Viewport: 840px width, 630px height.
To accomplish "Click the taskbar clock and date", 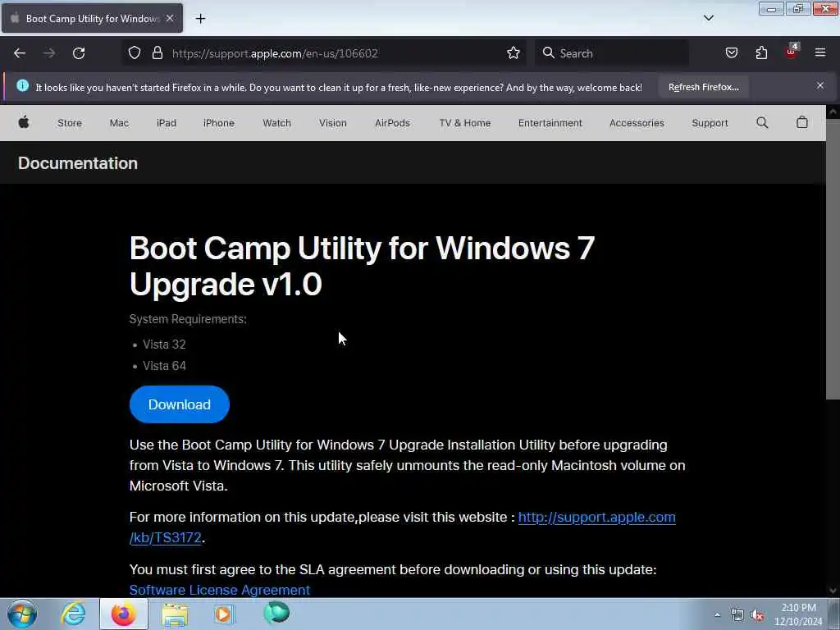I will point(798,614).
